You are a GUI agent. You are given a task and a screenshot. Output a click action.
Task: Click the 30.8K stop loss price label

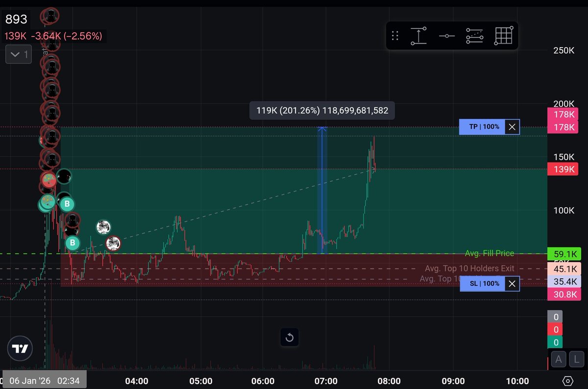coord(564,294)
